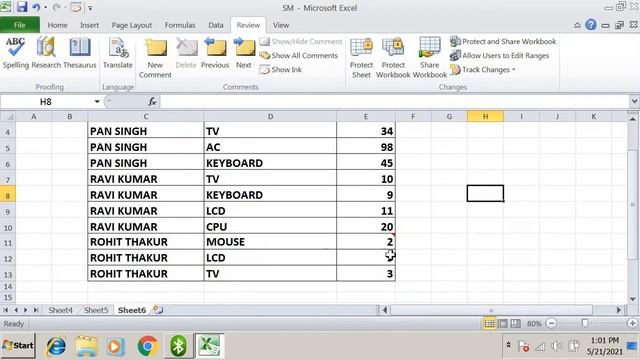Switch to Normal view
The image size is (640, 360).
(489, 324)
